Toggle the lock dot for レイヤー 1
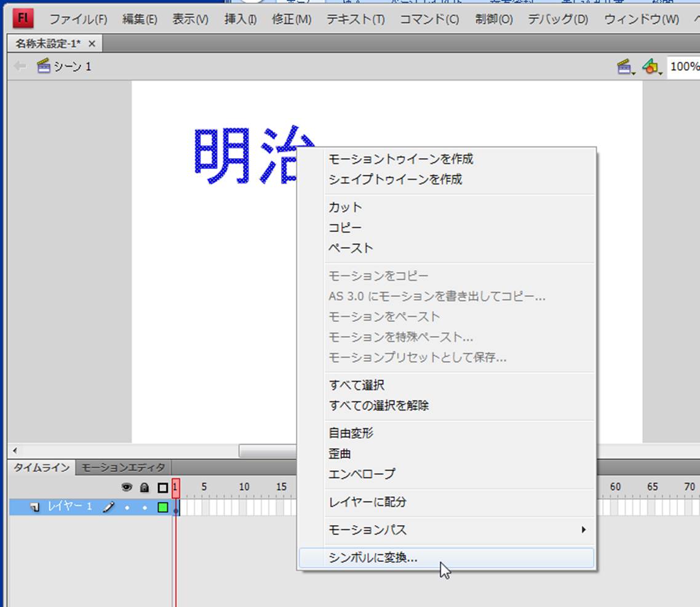The height and width of the screenshot is (607, 700). click(x=145, y=508)
